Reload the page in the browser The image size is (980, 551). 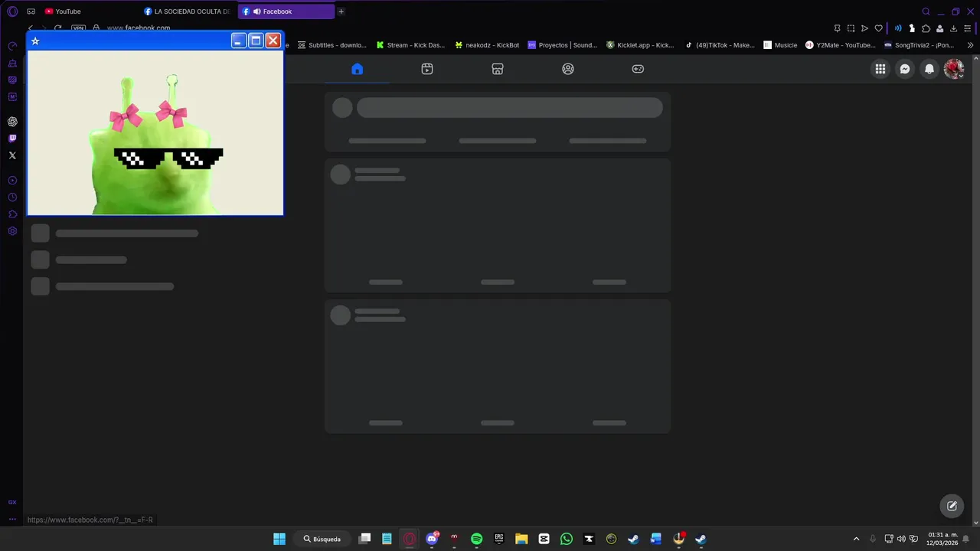coord(57,28)
